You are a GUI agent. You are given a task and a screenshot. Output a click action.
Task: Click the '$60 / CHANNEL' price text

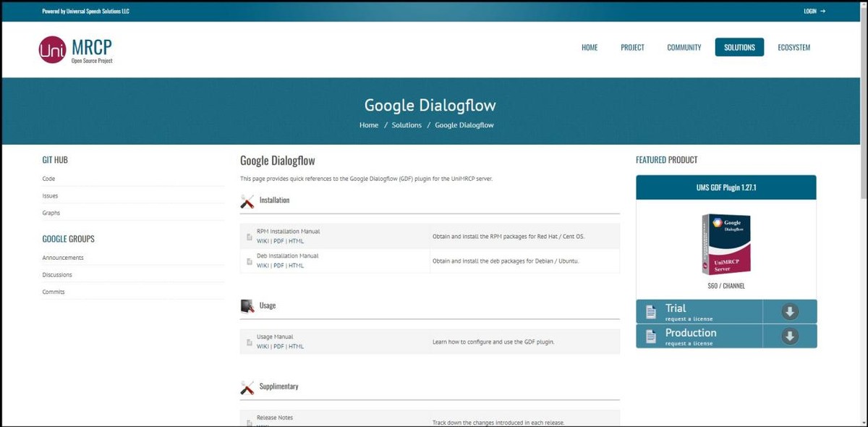[x=726, y=286]
